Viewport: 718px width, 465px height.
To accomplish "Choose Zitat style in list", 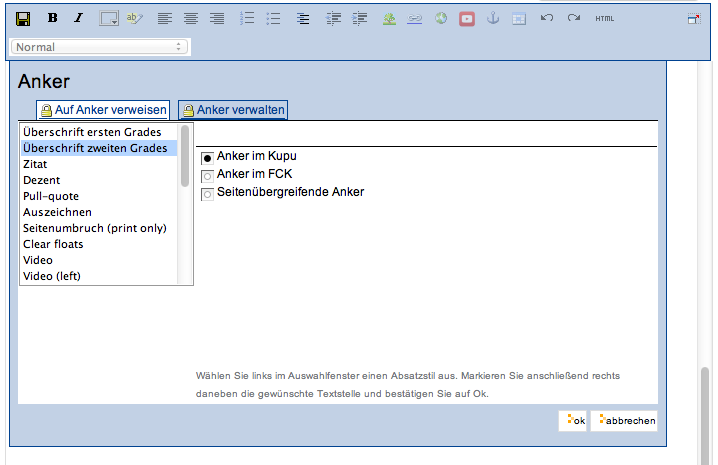I will click(99, 164).
